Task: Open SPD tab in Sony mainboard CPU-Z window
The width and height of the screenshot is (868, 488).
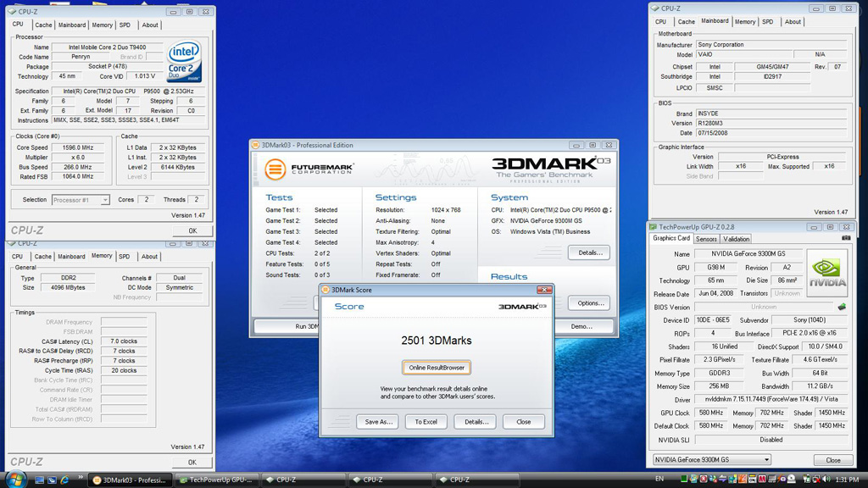Action: click(768, 21)
